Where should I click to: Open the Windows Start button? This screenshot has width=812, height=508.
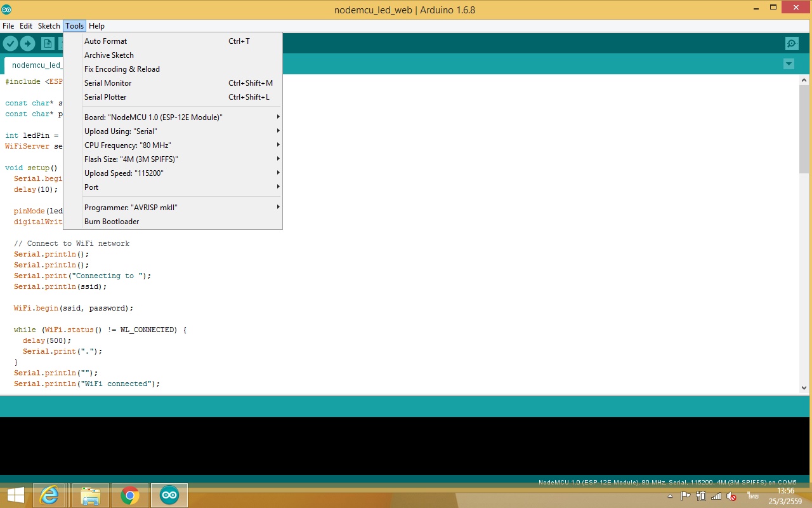[x=16, y=495]
